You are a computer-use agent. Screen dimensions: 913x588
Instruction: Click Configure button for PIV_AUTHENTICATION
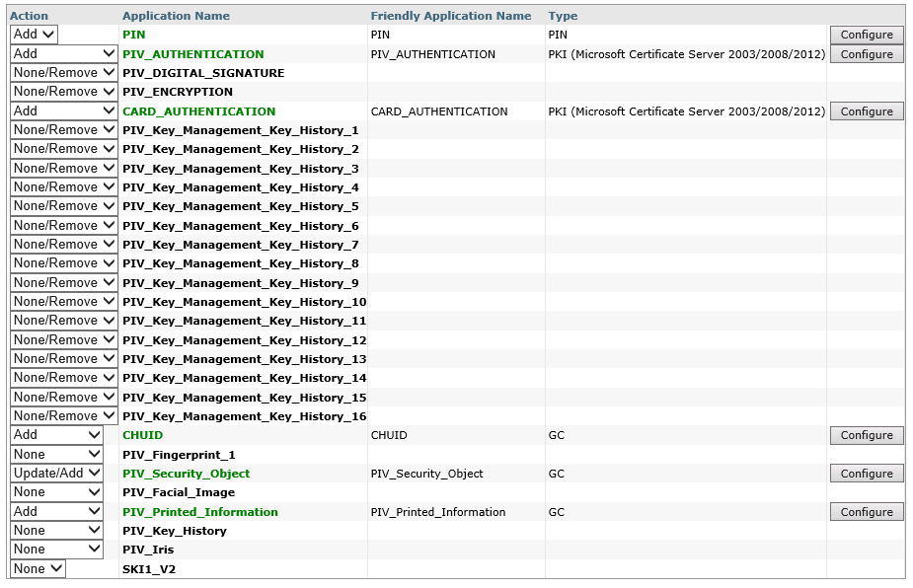(x=866, y=54)
